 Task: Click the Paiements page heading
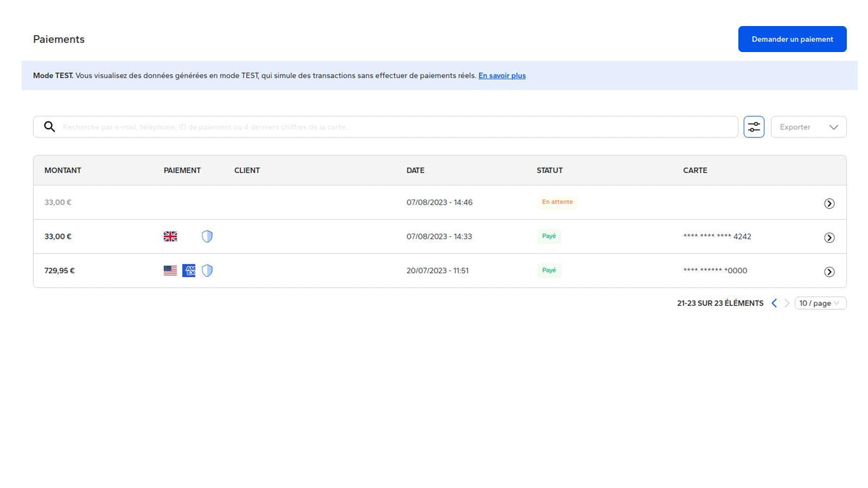click(x=59, y=39)
